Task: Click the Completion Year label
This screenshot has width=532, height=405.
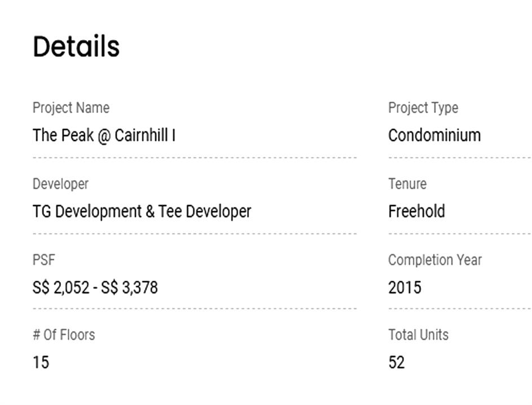Action: pos(435,260)
